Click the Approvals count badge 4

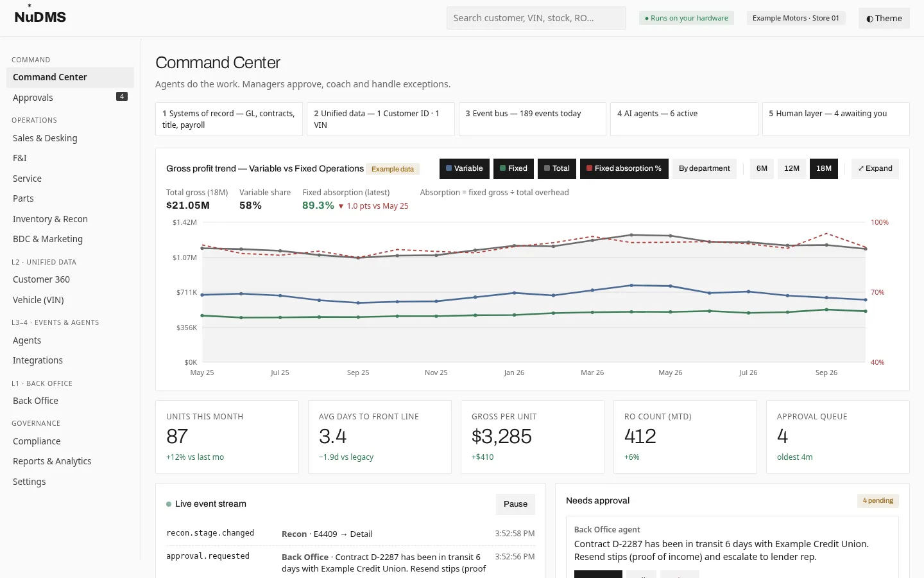[x=122, y=96]
